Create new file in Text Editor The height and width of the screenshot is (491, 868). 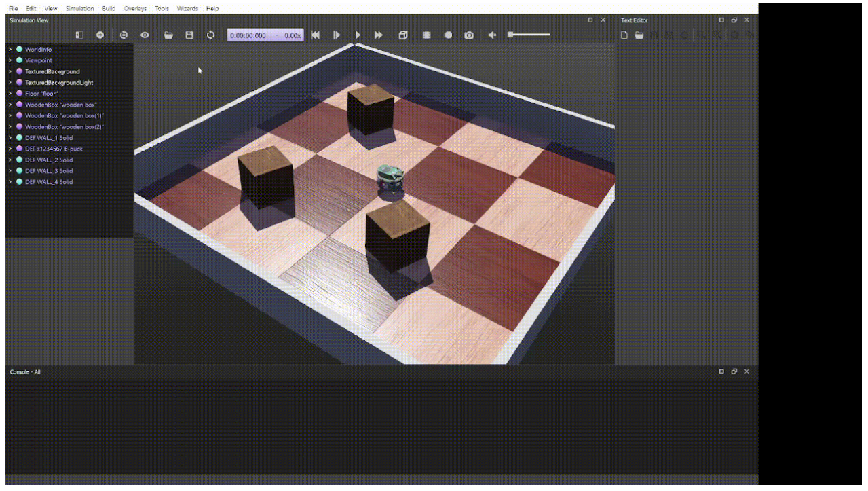coord(624,35)
